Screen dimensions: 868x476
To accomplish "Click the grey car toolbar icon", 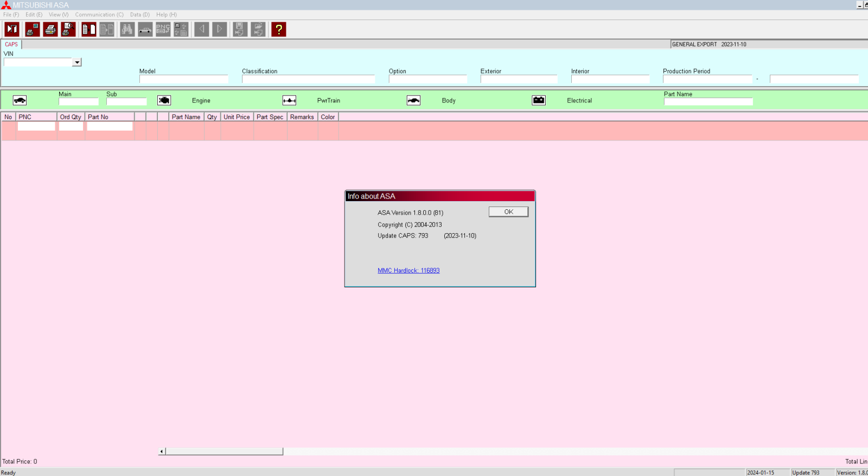I will coord(145,29).
